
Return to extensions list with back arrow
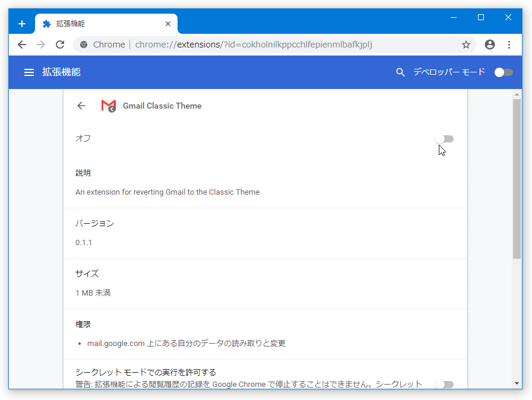81,106
